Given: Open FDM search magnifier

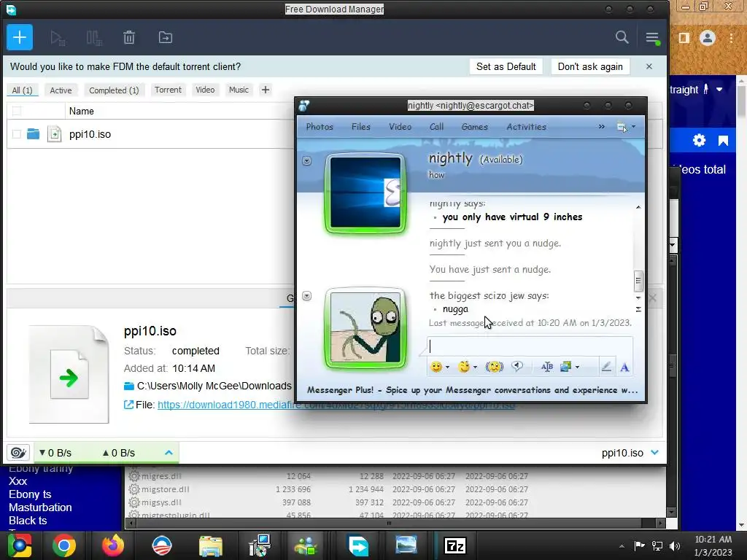Looking at the screenshot, I should [622, 37].
